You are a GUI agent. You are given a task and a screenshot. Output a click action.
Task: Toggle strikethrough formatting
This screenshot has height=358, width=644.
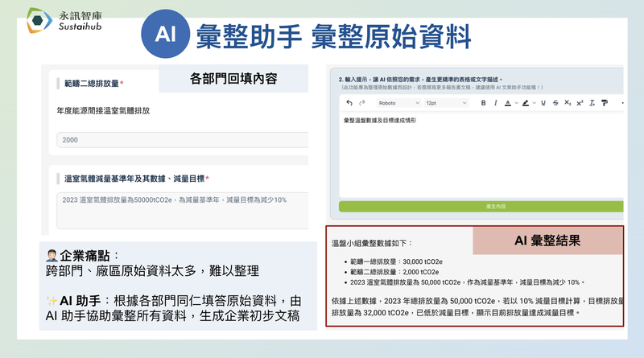coord(555,103)
